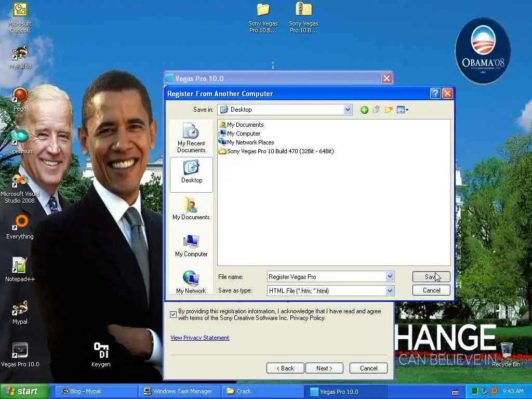Select My Network Places in file list

(246, 142)
